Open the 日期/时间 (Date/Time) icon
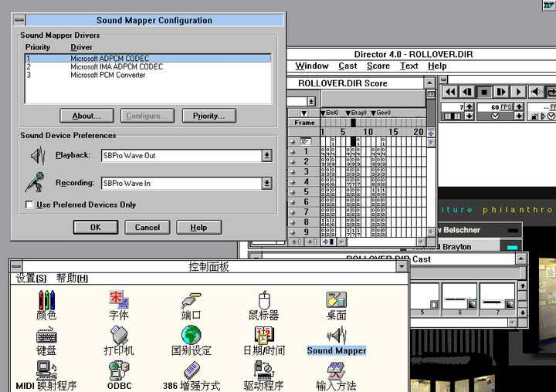Screen dimensions: 556x392 point(263,336)
